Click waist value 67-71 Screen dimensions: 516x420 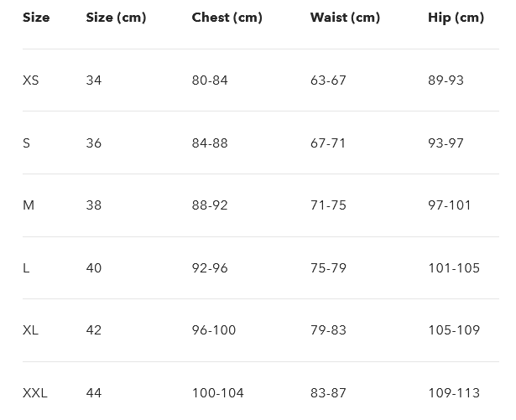click(x=328, y=143)
